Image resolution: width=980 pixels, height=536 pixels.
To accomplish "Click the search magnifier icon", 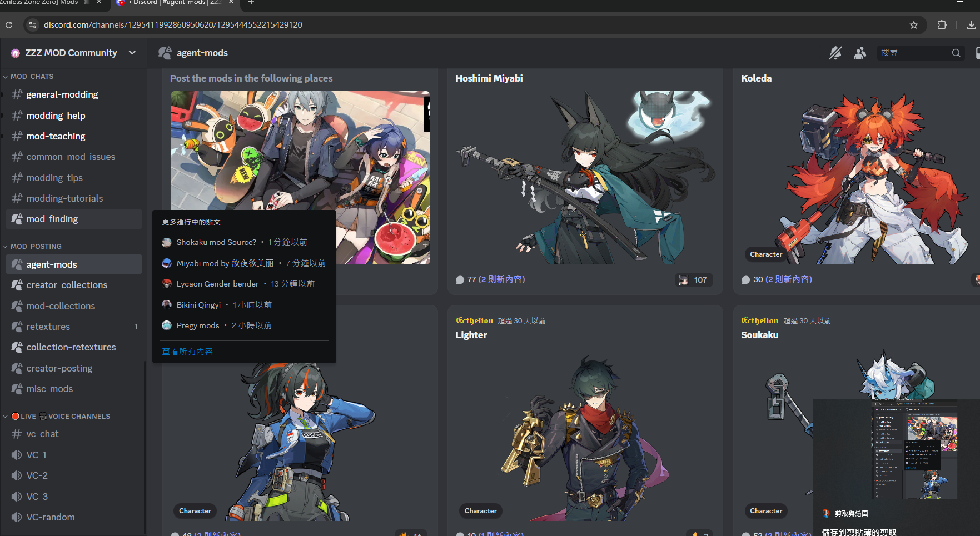I will [x=956, y=53].
